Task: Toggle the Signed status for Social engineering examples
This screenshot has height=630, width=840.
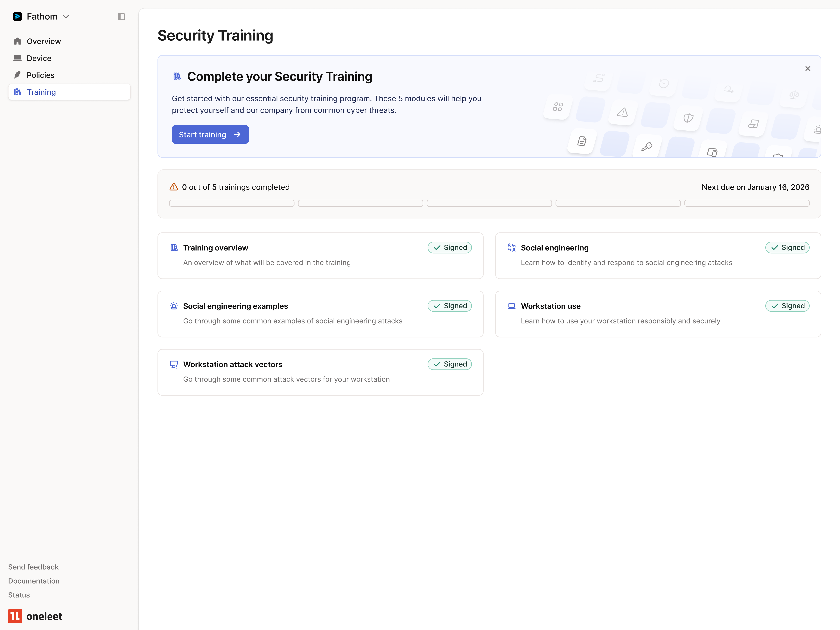Action: click(x=450, y=306)
